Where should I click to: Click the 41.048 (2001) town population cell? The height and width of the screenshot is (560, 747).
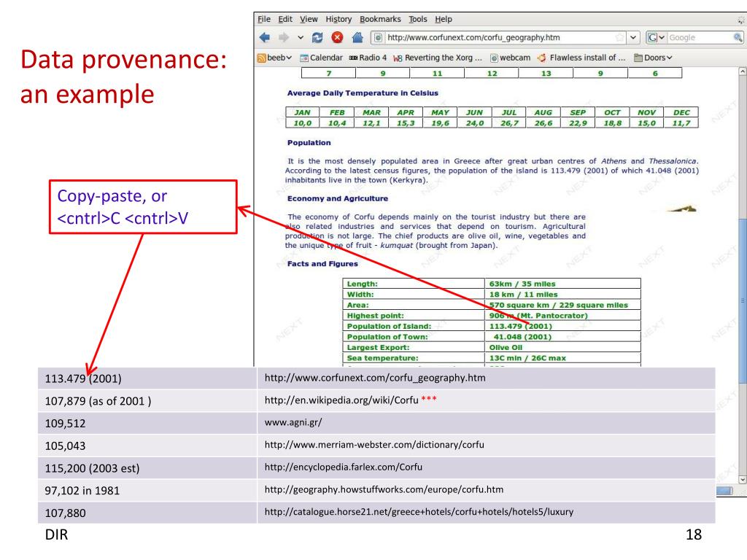[562, 337]
